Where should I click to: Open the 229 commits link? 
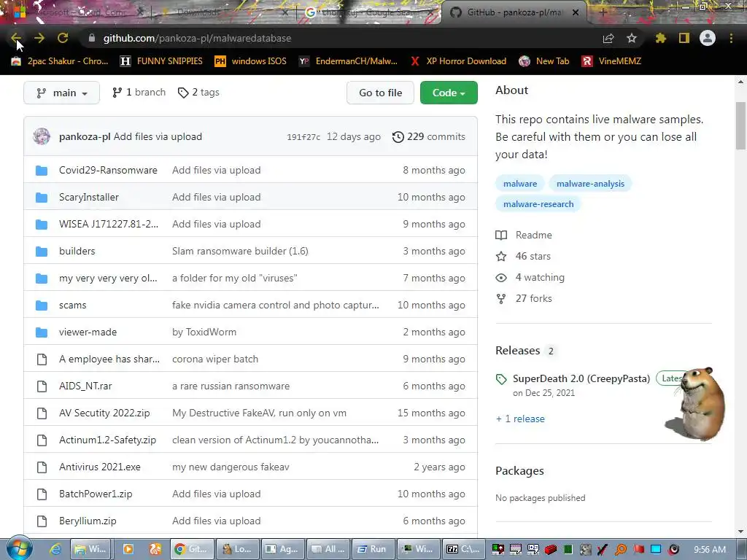point(429,137)
